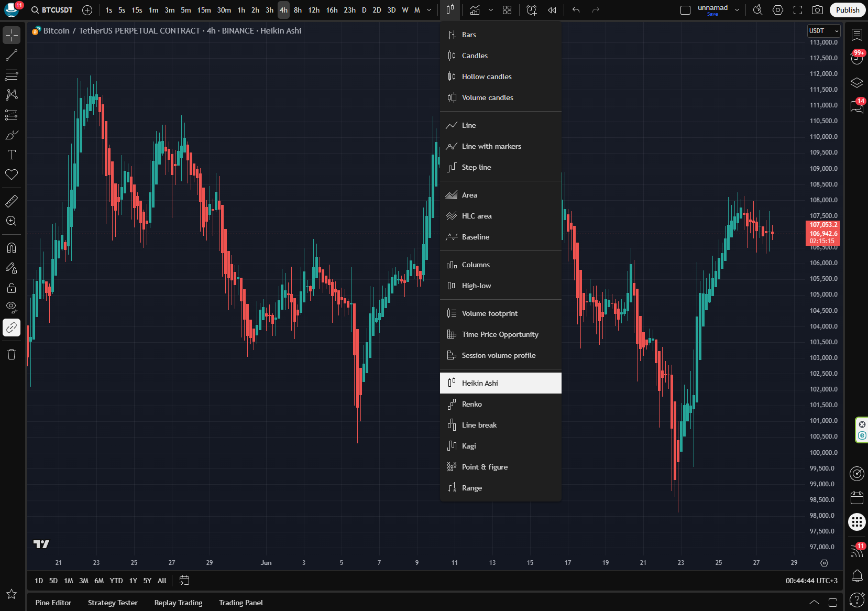Select the Text annotation tool
868x611 pixels.
[12, 155]
